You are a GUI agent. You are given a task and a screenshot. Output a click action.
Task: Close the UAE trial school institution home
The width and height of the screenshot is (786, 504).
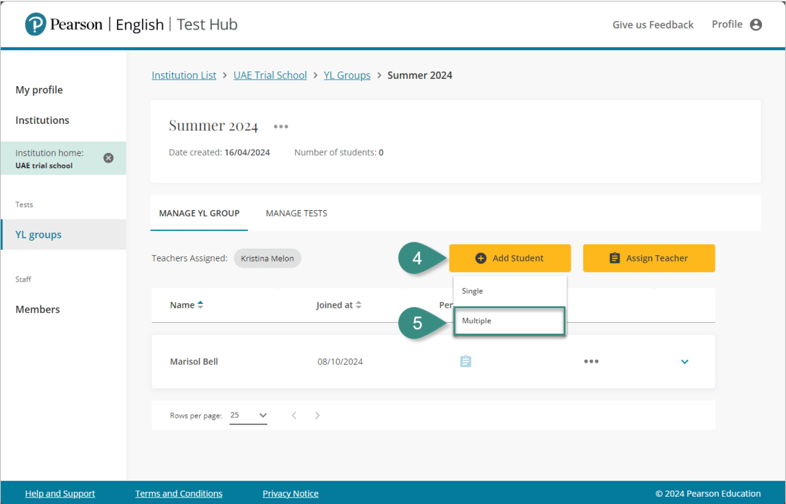108,158
